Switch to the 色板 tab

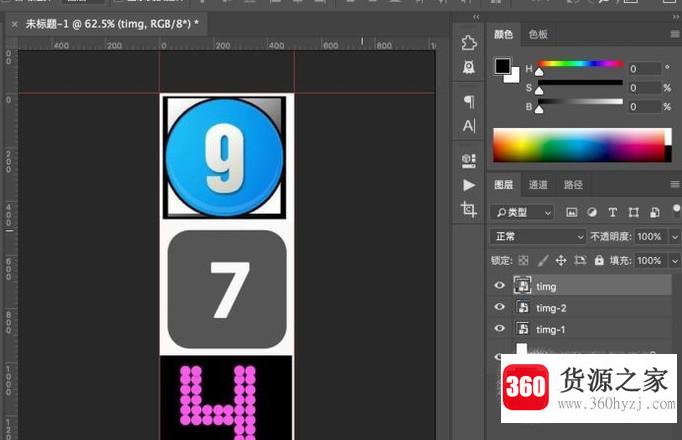pos(538,34)
